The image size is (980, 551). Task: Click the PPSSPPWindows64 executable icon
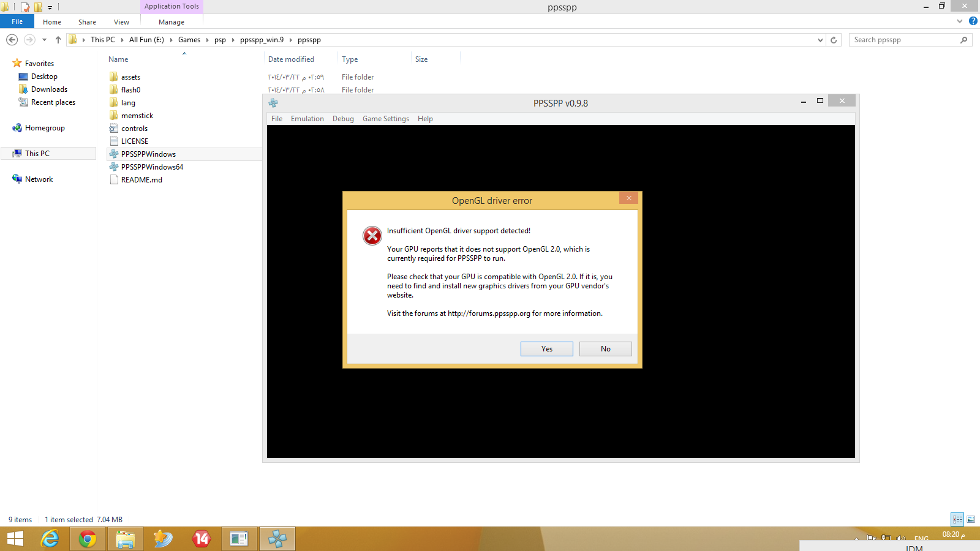[114, 167]
